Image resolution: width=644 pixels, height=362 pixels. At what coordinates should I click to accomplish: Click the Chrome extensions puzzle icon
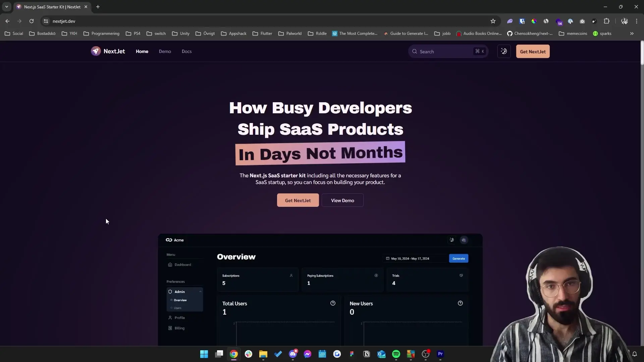(607, 21)
